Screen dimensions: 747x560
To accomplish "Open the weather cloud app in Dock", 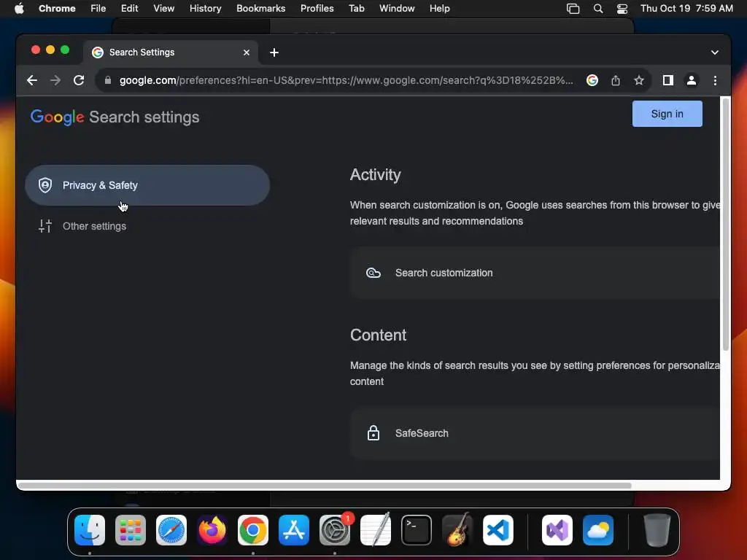I will (x=598, y=530).
